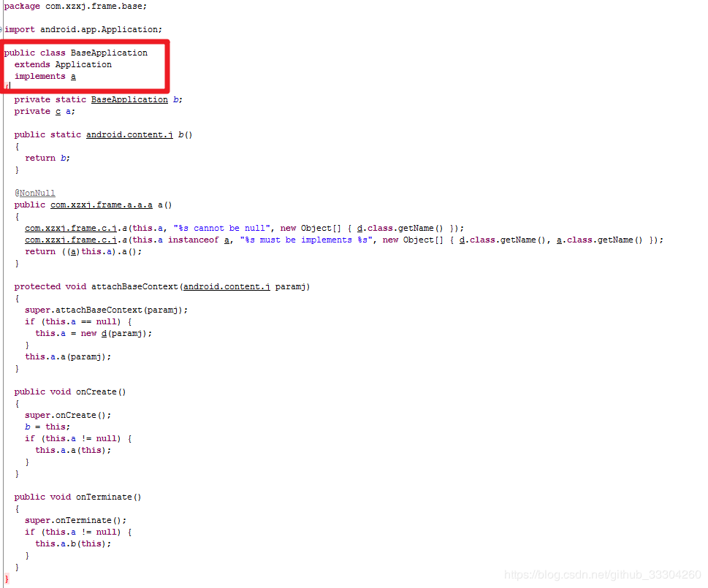Screen dimensions: 708x588
Task: Click string "%s cannot be null"
Action: (x=221, y=229)
